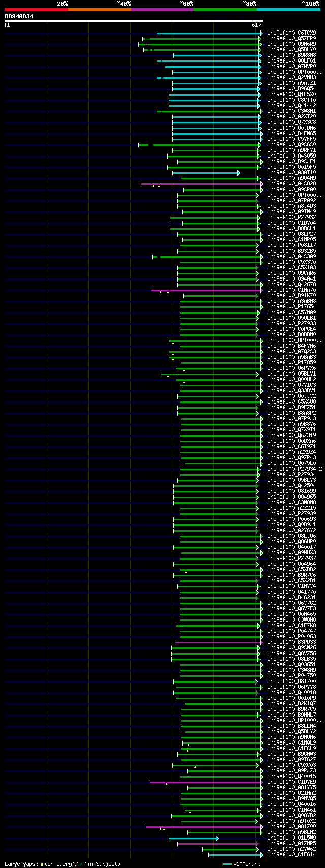The image size is (325, 868).
Task: Select the UniRef100_O81699 label
Action: point(291,491)
